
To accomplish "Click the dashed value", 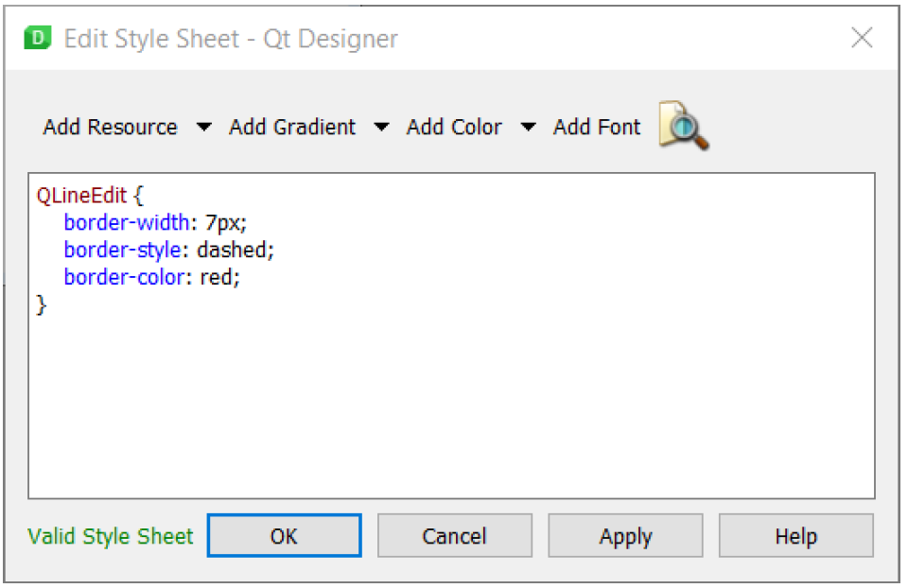I will click(x=233, y=250).
